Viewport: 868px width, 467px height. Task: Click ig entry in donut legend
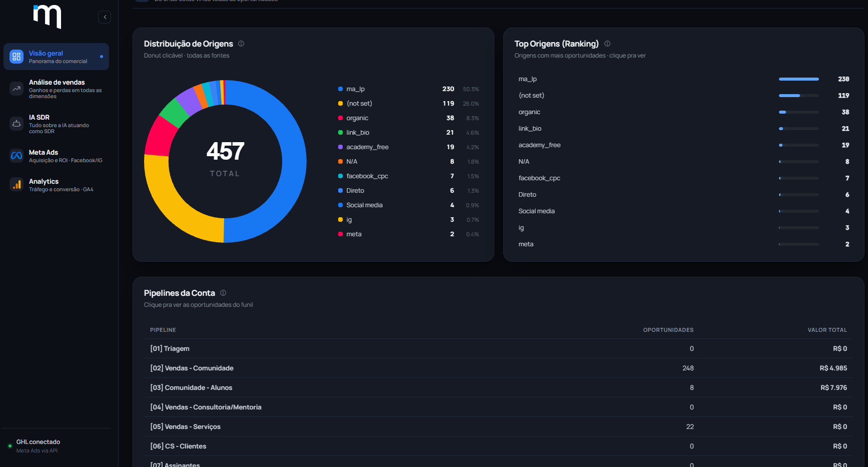click(x=409, y=220)
